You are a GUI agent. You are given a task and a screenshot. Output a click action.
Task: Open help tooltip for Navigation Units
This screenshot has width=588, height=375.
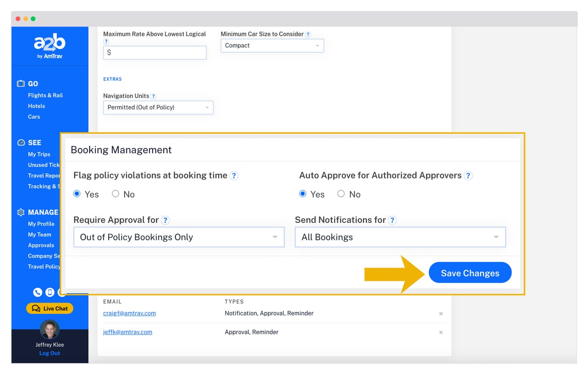(x=153, y=96)
